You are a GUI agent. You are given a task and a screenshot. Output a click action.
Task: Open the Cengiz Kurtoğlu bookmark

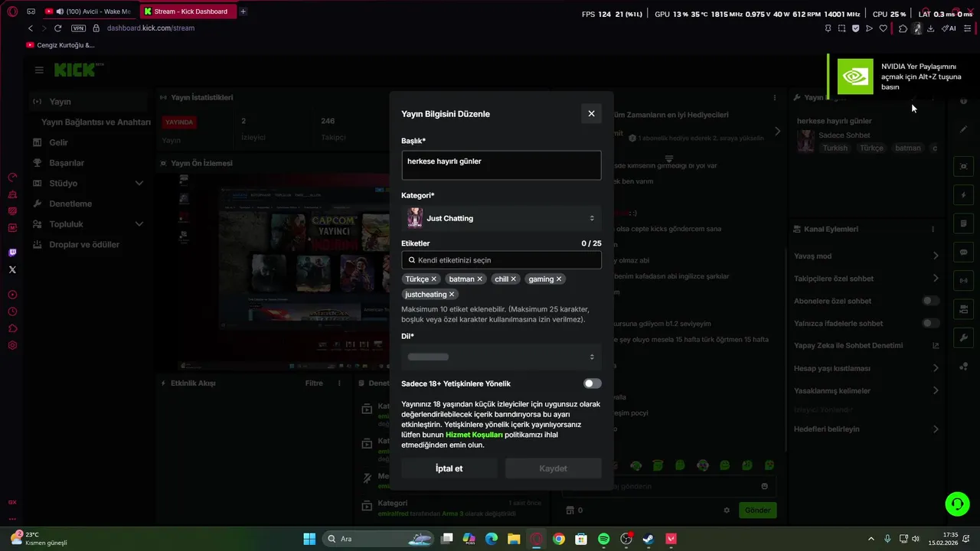click(60, 45)
